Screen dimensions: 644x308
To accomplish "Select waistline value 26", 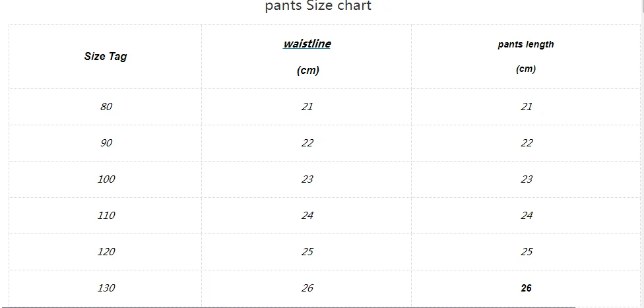I will (307, 288).
